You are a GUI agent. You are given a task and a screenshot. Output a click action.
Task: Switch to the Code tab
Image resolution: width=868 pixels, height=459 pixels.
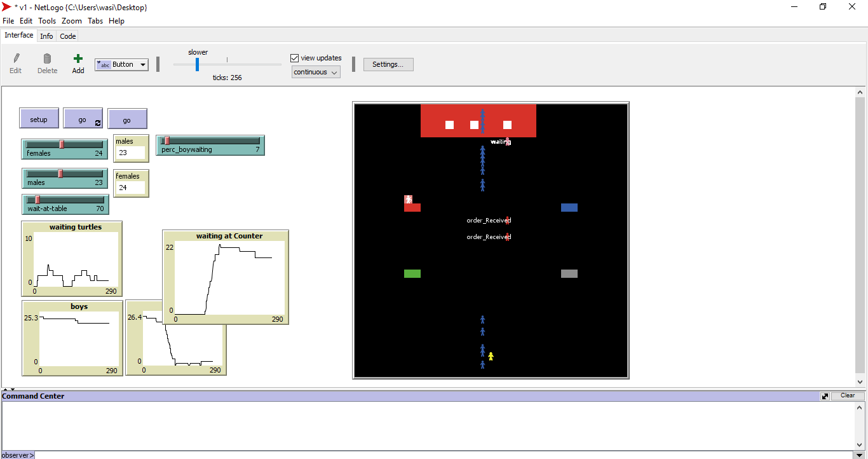pos(68,36)
